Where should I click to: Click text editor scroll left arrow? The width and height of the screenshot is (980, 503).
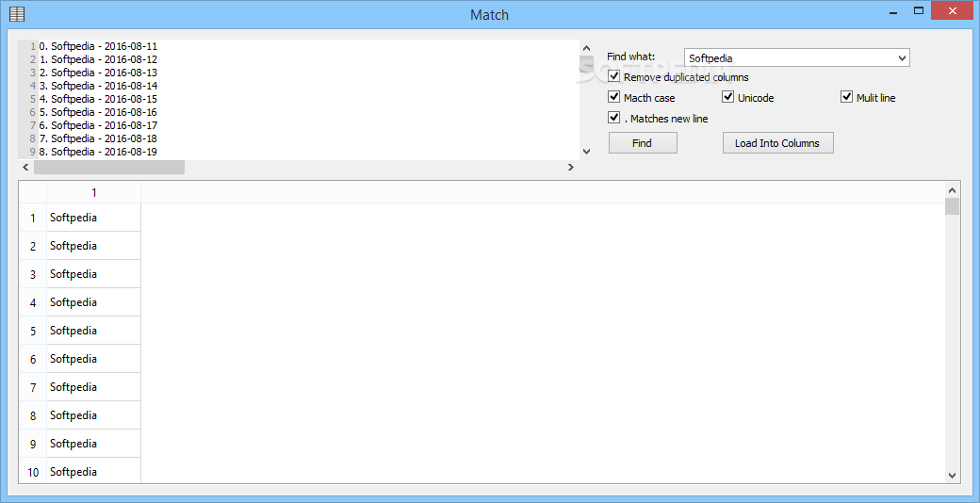coord(25,167)
